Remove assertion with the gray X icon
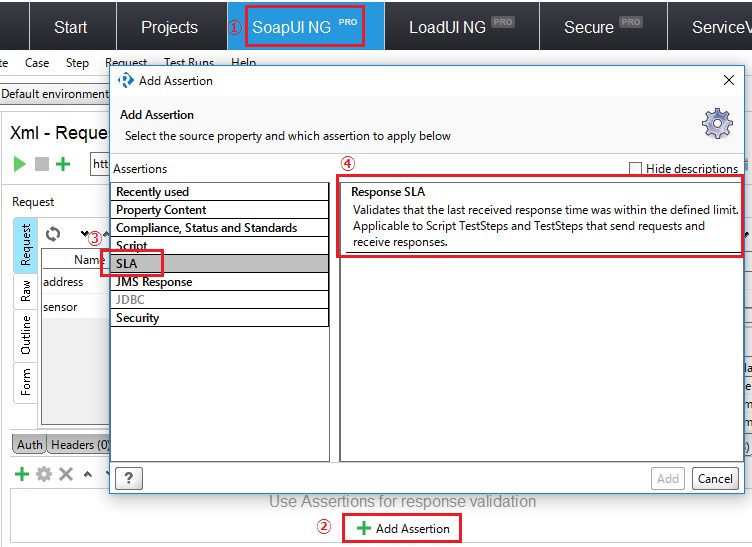The image size is (752, 547). pos(66,474)
